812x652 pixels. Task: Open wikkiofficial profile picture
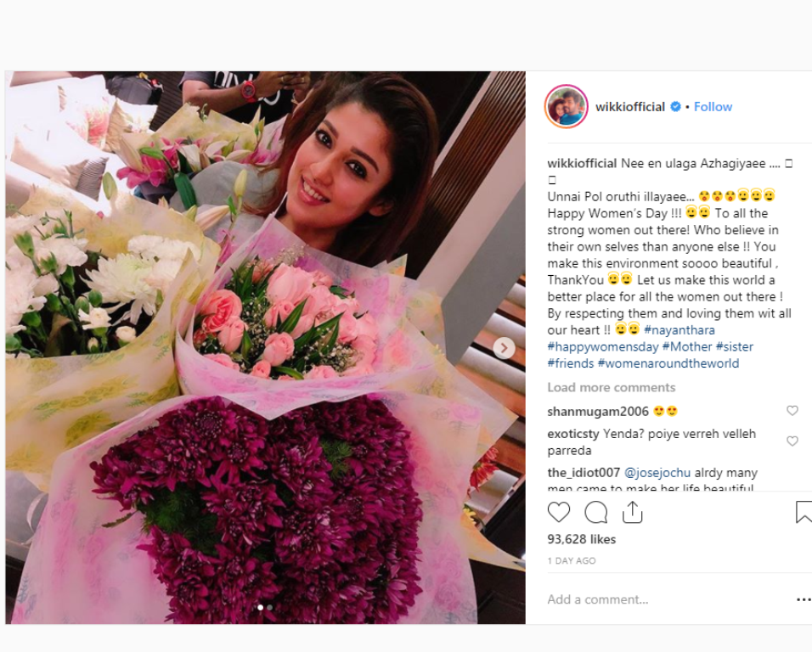pos(566,106)
